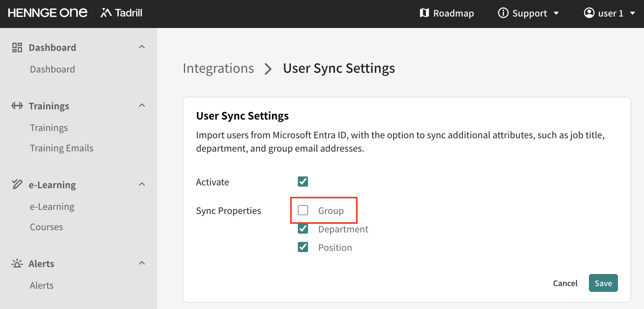This screenshot has width=644, height=309.
Task: Click the Tadrill logo icon
Action: (x=106, y=13)
